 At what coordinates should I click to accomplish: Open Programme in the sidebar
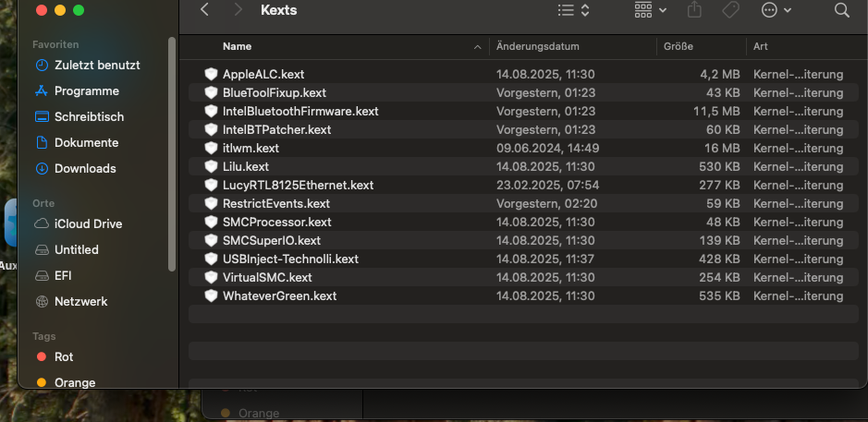pos(87,91)
